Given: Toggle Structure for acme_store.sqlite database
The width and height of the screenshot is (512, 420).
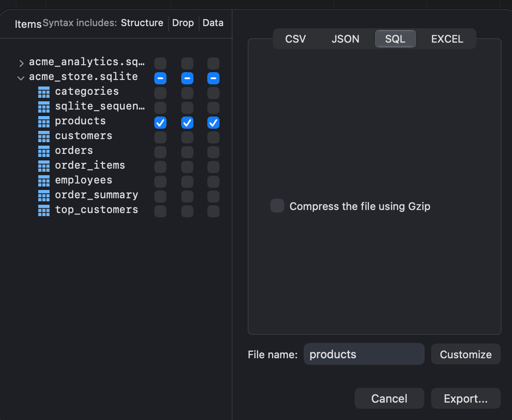Looking at the screenshot, I should coord(160,78).
